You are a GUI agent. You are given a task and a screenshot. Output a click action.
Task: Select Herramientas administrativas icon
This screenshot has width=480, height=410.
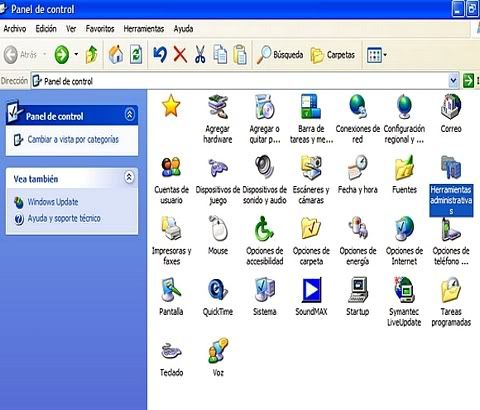[x=451, y=168]
